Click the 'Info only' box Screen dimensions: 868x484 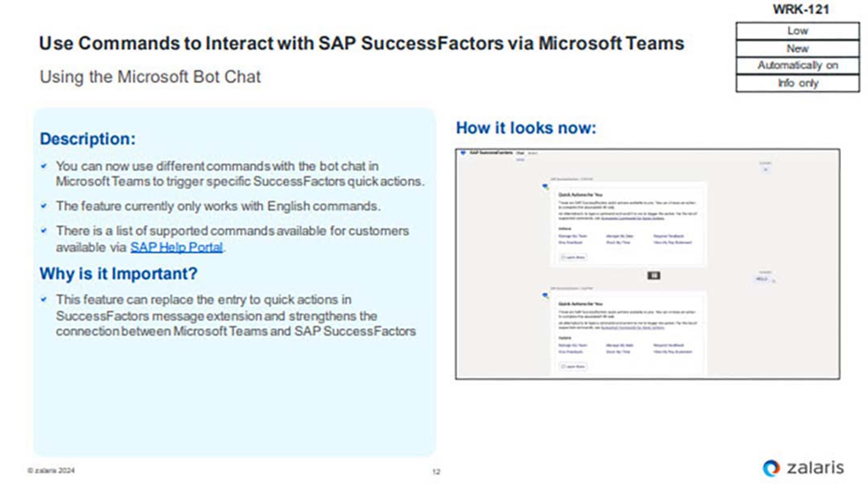(797, 83)
